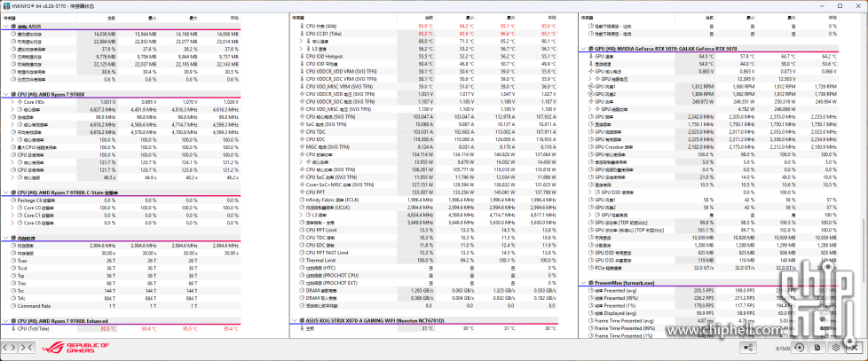Collapse the ASUS ROG STRIX X870-A GAMING WIFI group
The width and height of the screenshot is (868, 361).
[x=295, y=321]
